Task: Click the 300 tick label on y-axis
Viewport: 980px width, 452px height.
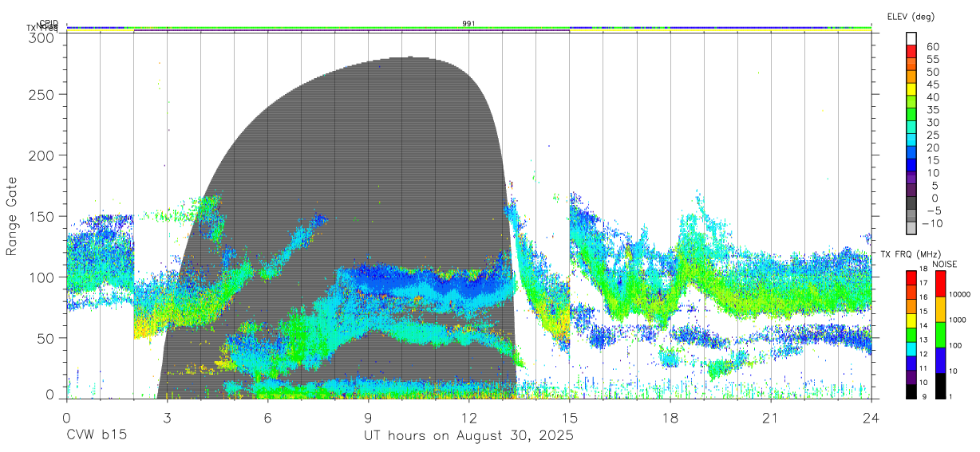Action: [x=40, y=37]
